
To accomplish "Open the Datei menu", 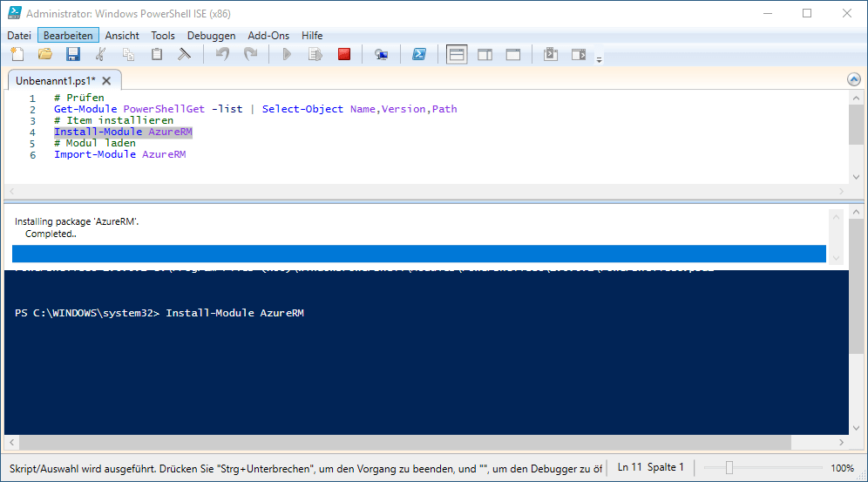I will tap(19, 36).
